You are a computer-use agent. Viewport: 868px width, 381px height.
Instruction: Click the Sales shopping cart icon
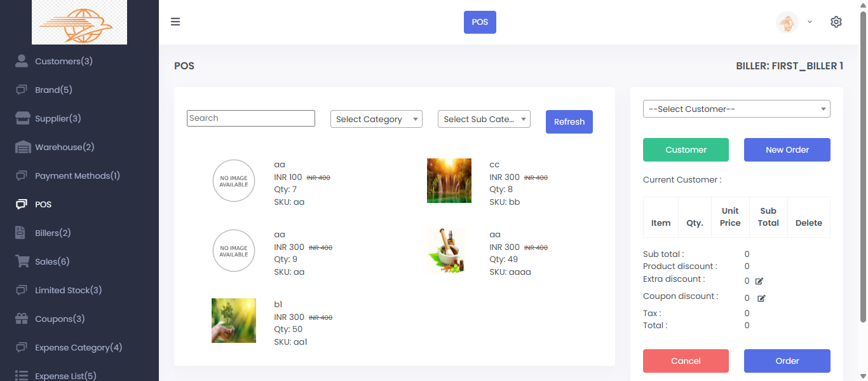pyautogui.click(x=22, y=261)
